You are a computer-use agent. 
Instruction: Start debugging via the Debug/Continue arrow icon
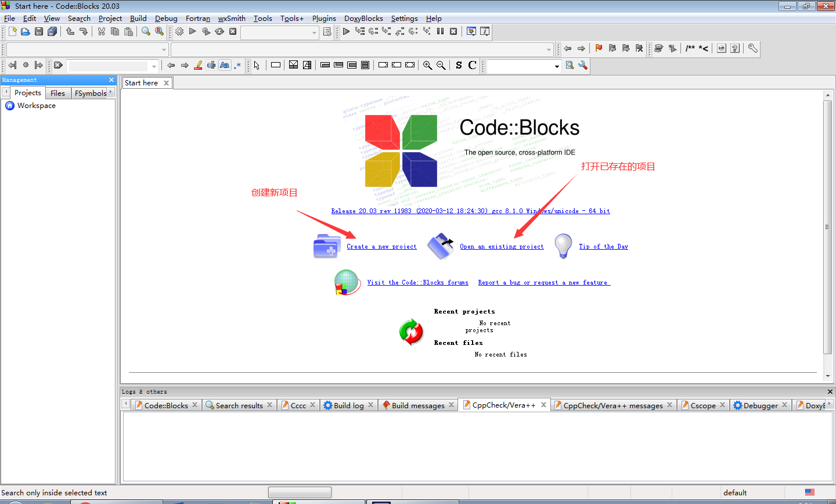pyautogui.click(x=345, y=31)
